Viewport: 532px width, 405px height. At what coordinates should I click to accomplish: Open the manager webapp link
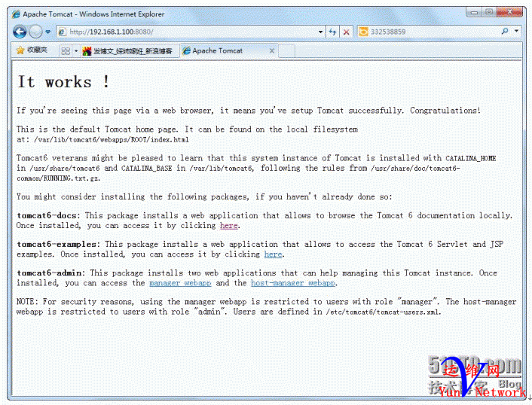pos(180,283)
